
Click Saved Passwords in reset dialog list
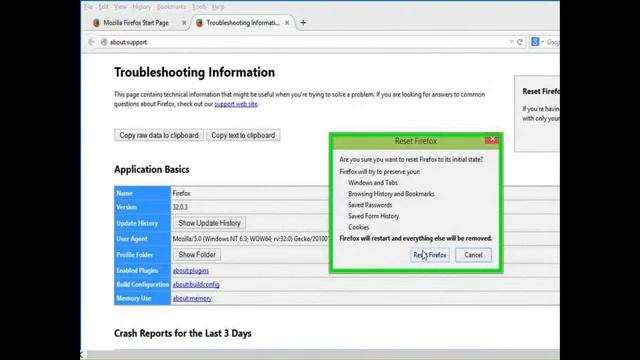pos(370,205)
